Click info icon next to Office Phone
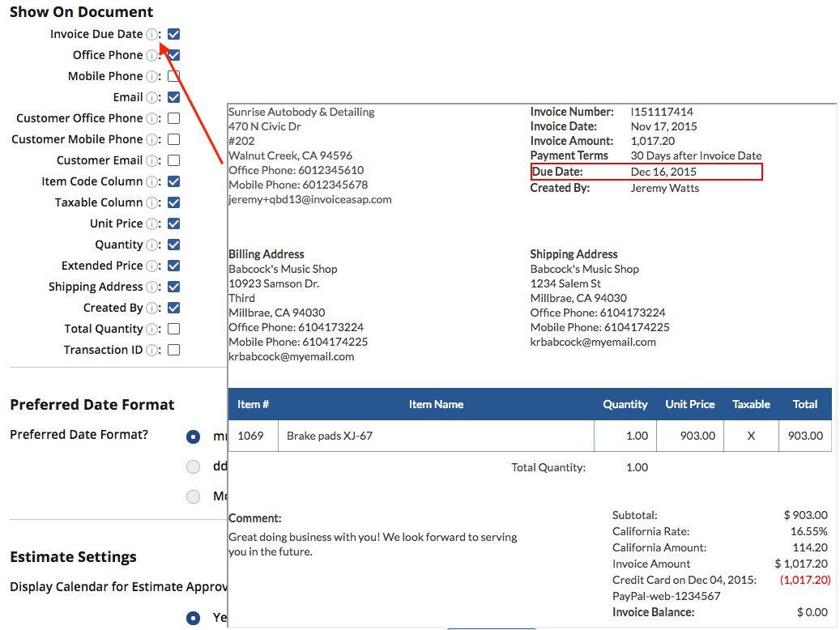 (151, 56)
